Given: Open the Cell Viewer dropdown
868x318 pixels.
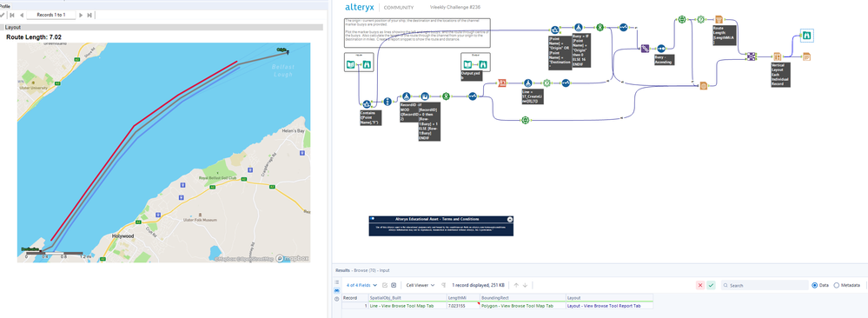Looking at the screenshot, I should pyautogui.click(x=420, y=285).
